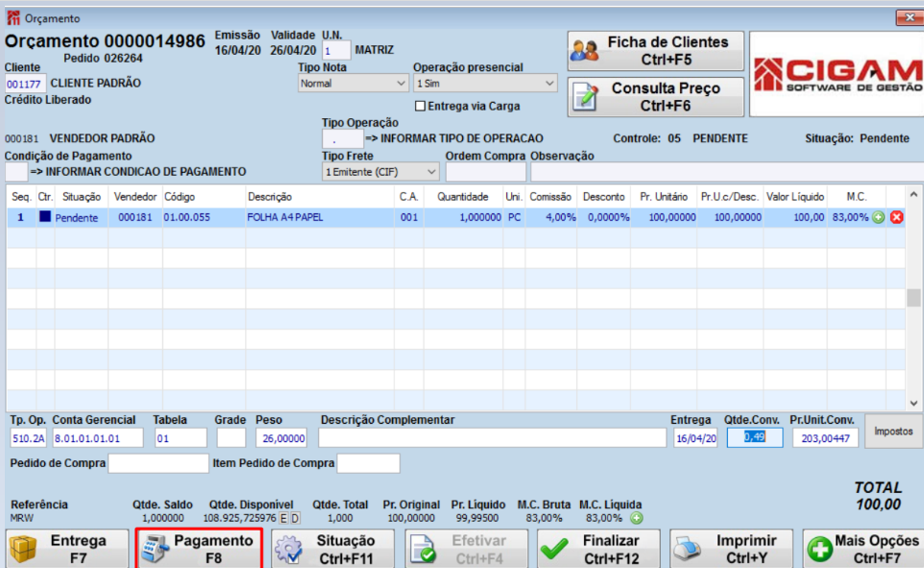Click blue status square in Ctr. column
This screenshot has height=568, width=924.
tap(45, 216)
